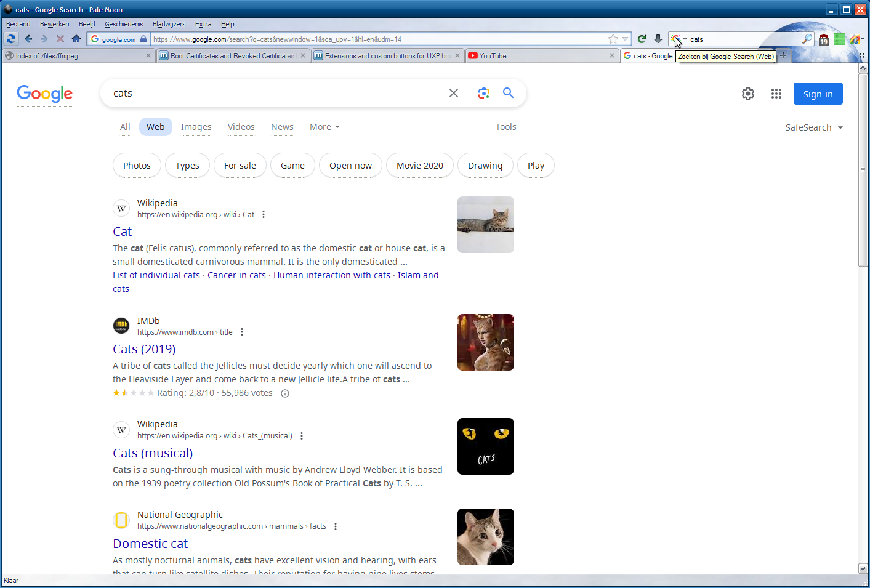Click the page's vertical scrollbar down arrow

863,569
